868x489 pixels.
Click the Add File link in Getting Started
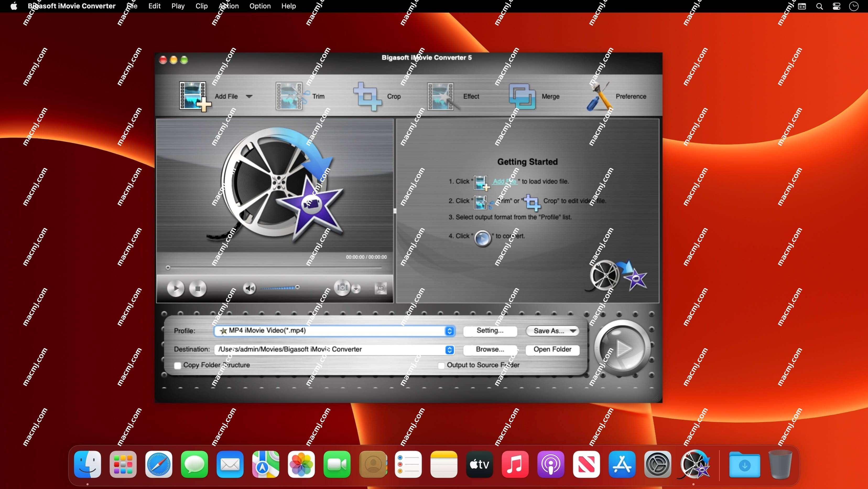tap(504, 182)
